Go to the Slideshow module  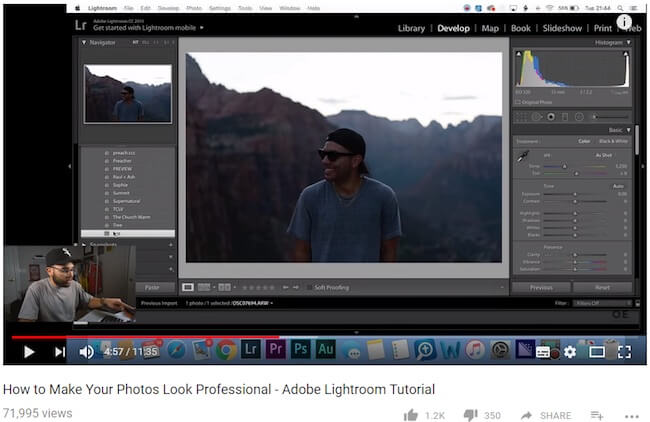pos(562,28)
